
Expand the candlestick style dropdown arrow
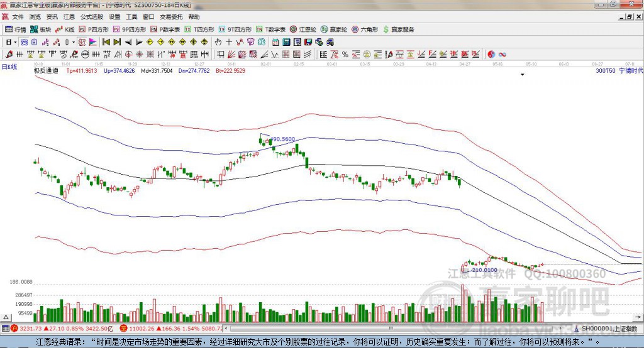tap(74, 42)
